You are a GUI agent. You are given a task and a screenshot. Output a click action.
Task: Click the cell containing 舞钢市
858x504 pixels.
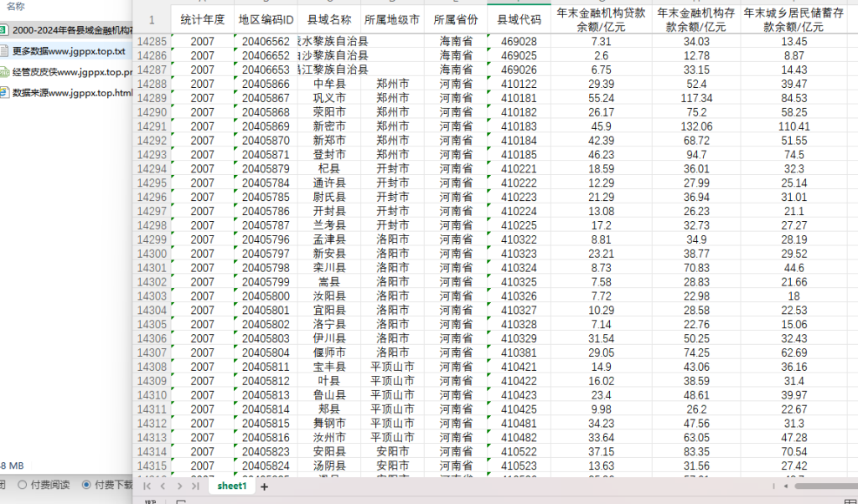(329, 423)
